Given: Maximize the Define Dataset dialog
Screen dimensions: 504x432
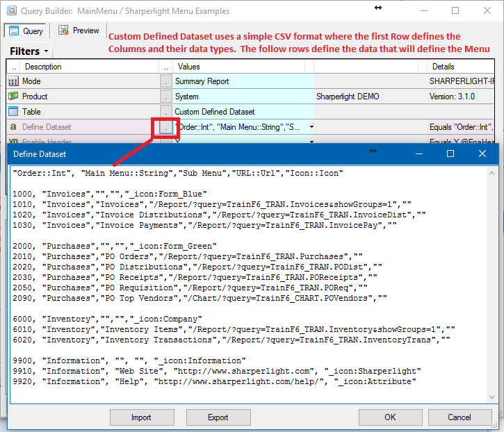Looking at the screenshot, I should [450, 154].
